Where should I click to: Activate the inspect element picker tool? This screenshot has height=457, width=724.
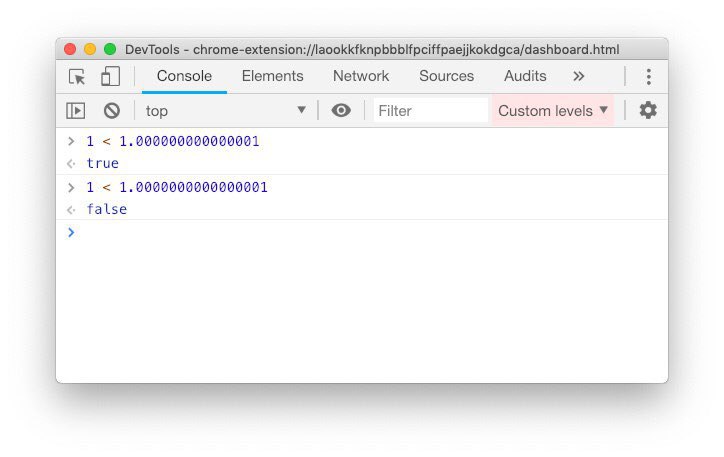click(x=77, y=76)
